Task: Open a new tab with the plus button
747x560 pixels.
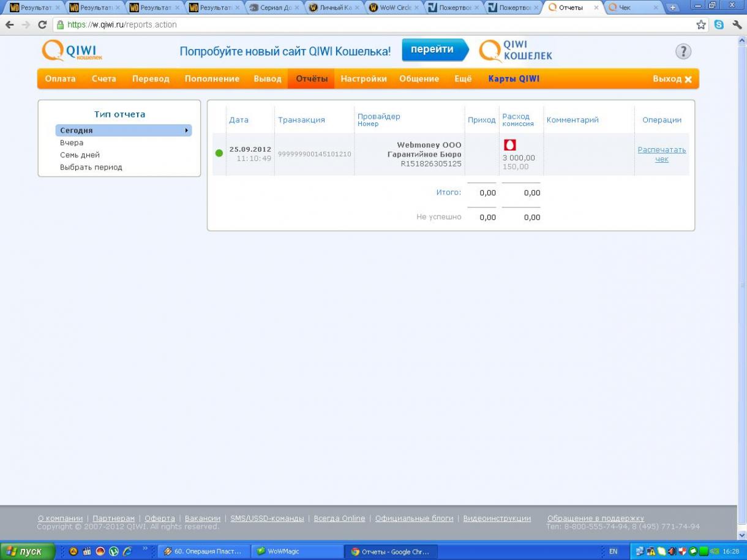Action: 673,8
